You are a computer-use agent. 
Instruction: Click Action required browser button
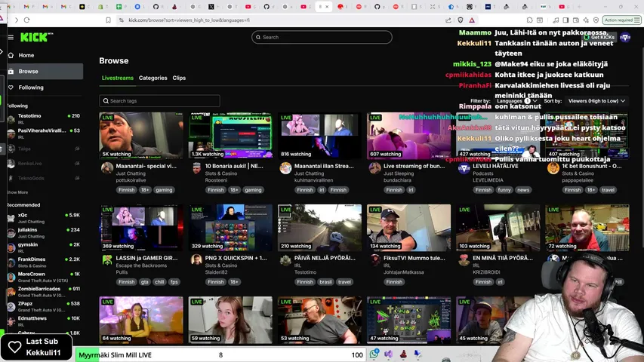click(621, 20)
